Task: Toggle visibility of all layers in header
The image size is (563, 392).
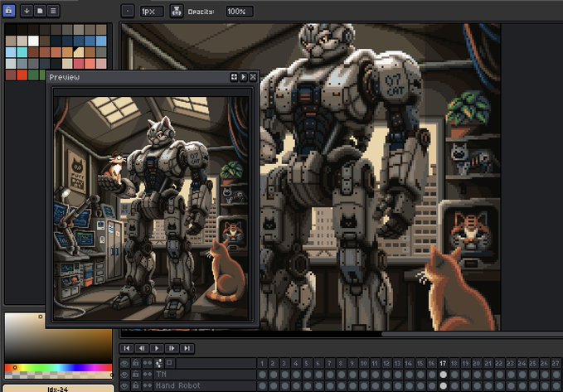Action: click(x=124, y=363)
